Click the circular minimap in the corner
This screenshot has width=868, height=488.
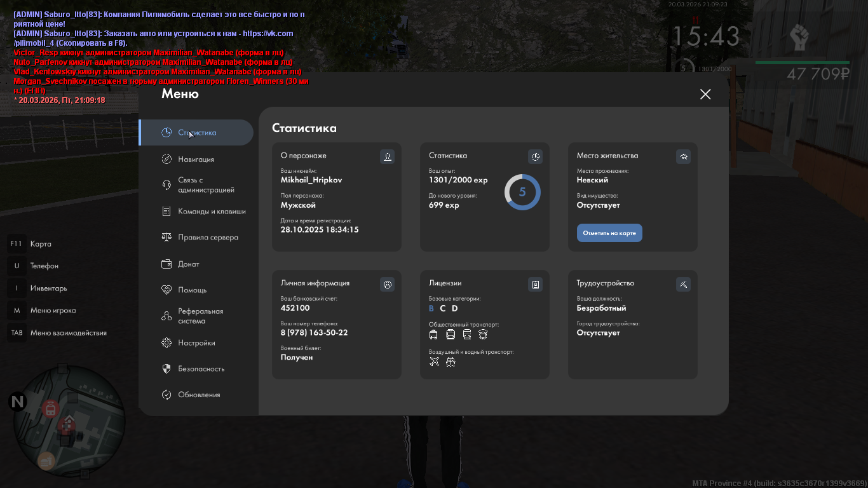69,424
